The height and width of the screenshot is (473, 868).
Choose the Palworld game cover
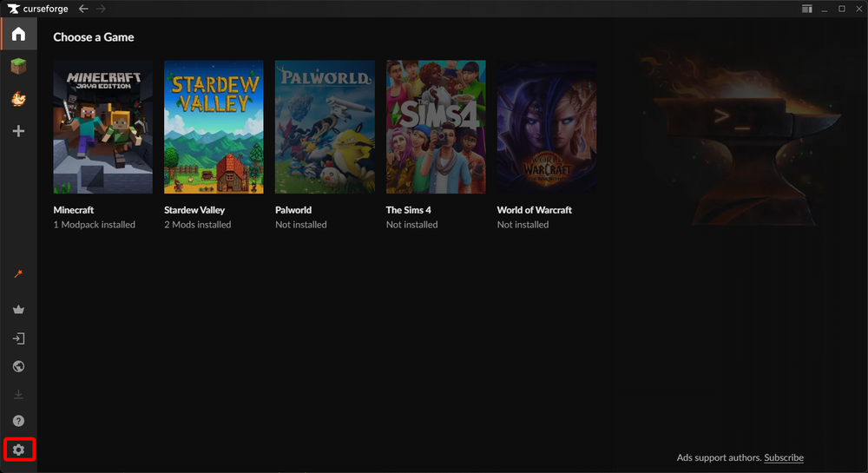[x=325, y=127]
